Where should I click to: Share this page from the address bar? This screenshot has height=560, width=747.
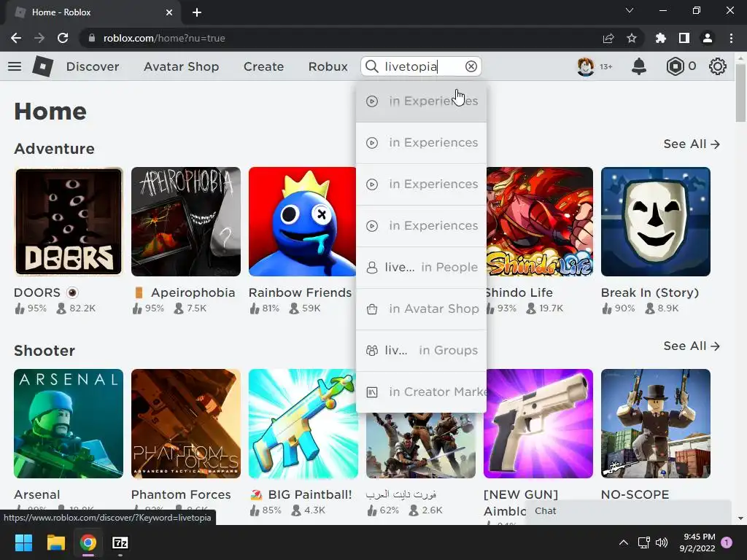608,38
